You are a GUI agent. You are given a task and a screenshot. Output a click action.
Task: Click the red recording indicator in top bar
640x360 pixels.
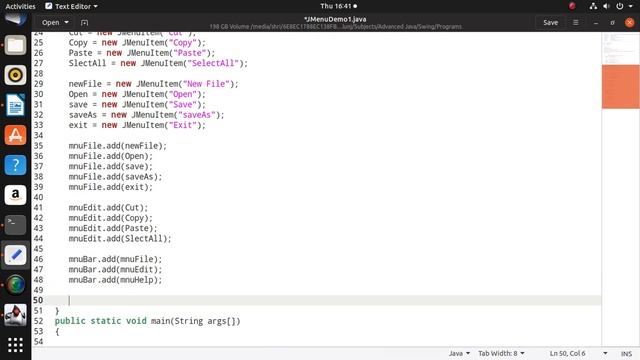pos(572,6)
